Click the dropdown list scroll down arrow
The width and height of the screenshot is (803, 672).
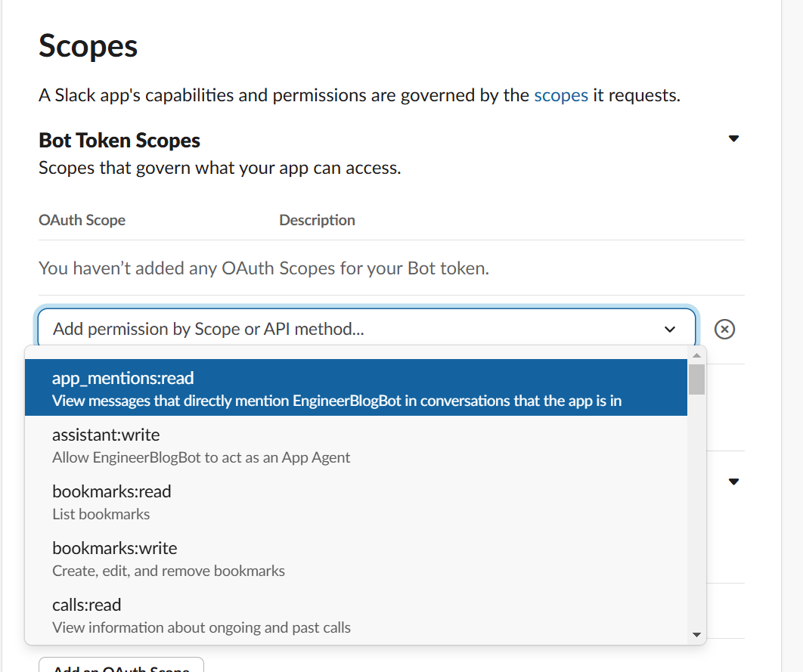tap(696, 635)
